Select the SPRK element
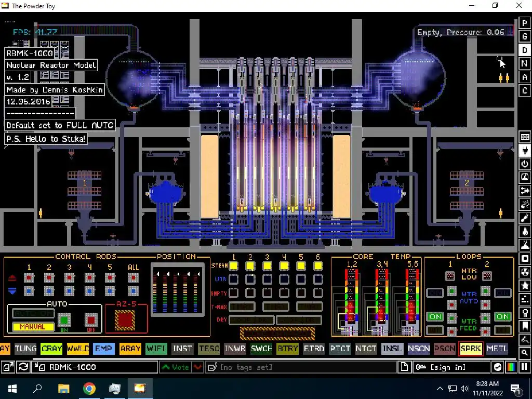This screenshot has width=532, height=399. [x=471, y=349]
